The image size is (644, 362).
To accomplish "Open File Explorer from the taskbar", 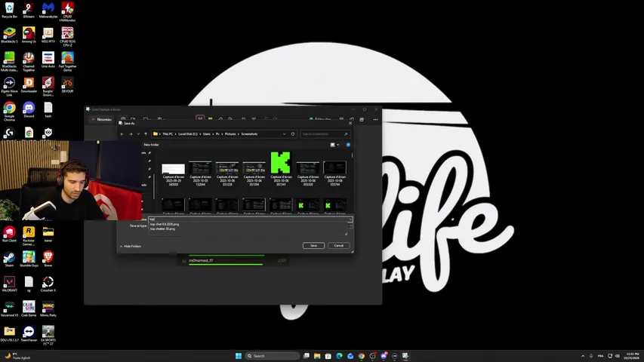I will click(317, 356).
